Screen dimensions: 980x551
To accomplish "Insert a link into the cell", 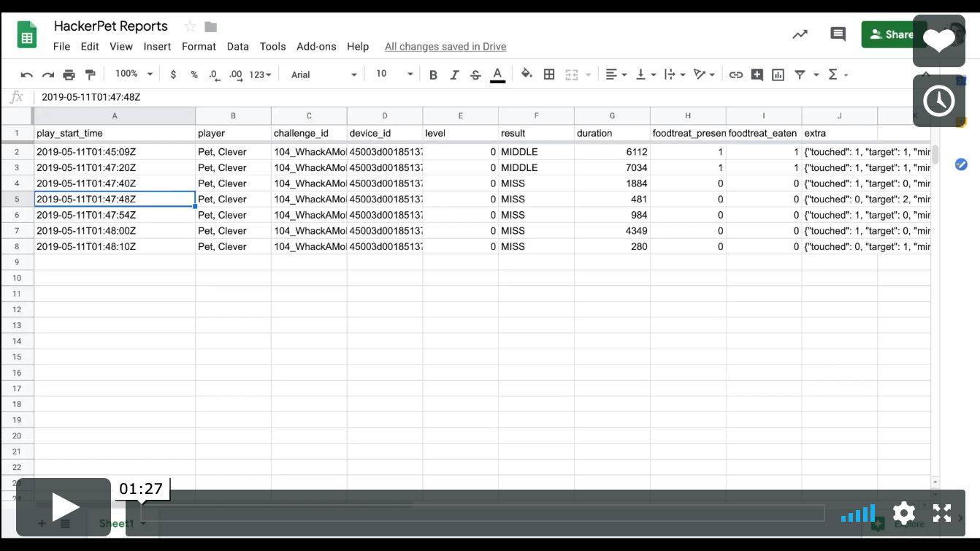I will click(x=735, y=74).
